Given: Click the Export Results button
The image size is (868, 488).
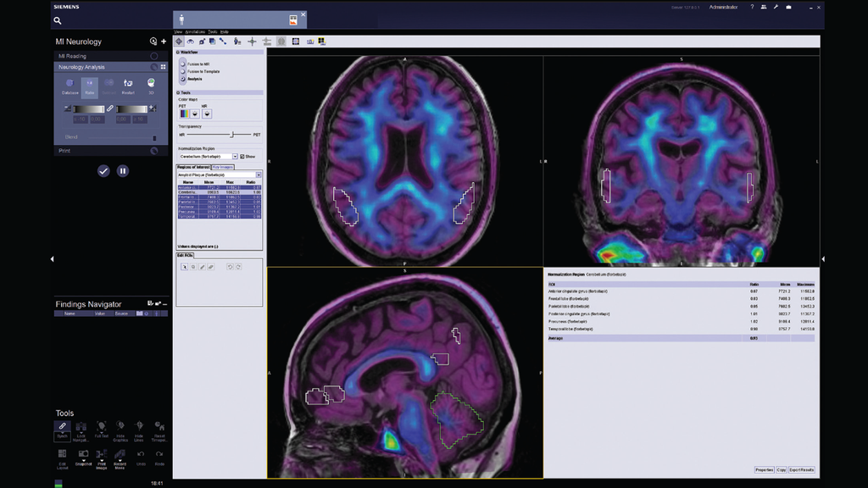Looking at the screenshot, I should tap(802, 469).
